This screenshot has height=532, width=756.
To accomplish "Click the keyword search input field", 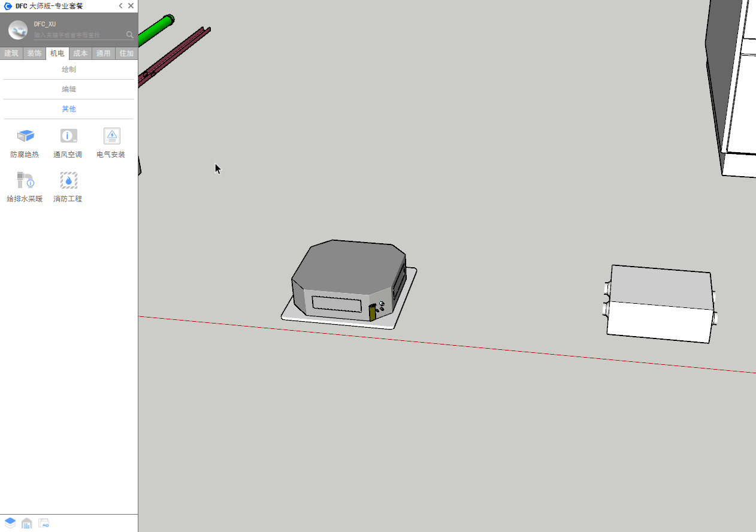I will point(78,35).
